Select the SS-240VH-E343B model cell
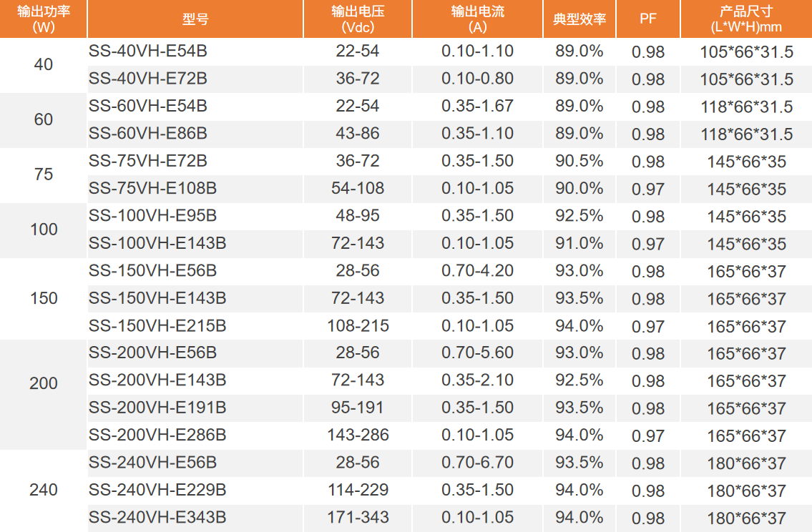The image size is (812, 532). point(157,517)
